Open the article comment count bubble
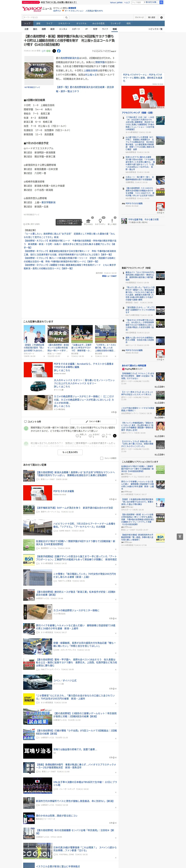Screen dimensions: 186x868 pyautogui.click(x=44, y=51)
